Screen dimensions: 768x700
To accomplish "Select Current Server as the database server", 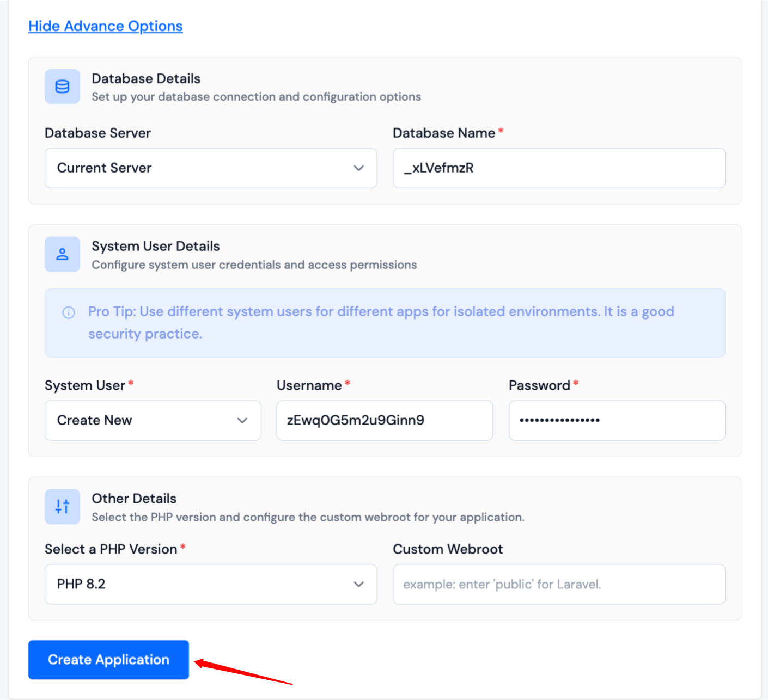I will [x=211, y=168].
